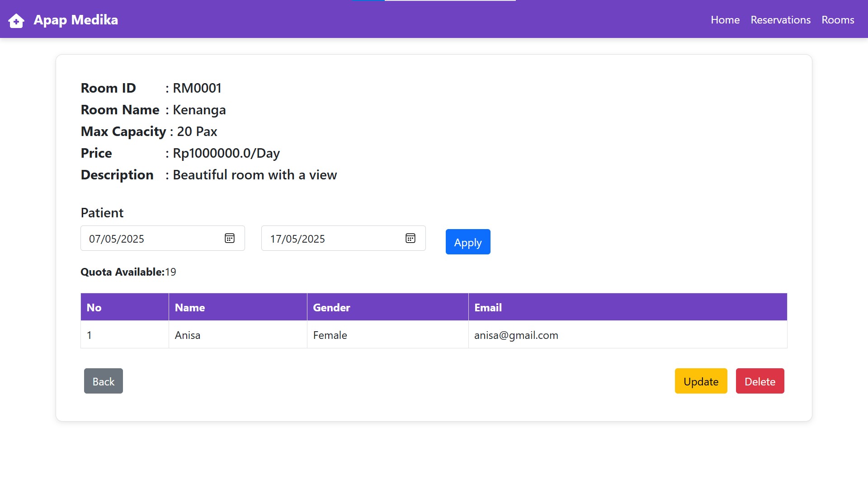Click the Female gender cell
The width and height of the screenshot is (868, 488).
(x=330, y=335)
